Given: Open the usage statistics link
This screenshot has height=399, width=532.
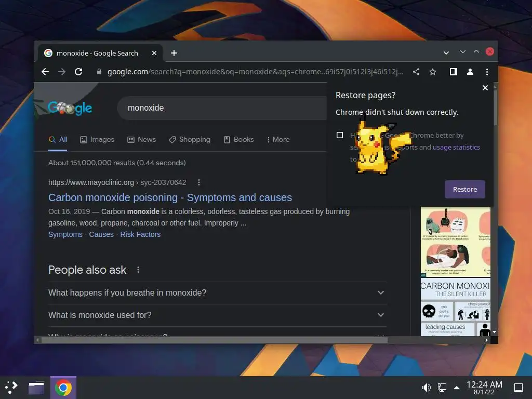Looking at the screenshot, I should (x=456, y=147).
